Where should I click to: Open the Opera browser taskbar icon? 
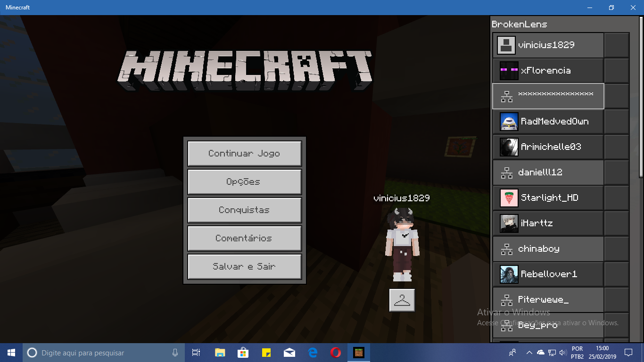point(335,353)
